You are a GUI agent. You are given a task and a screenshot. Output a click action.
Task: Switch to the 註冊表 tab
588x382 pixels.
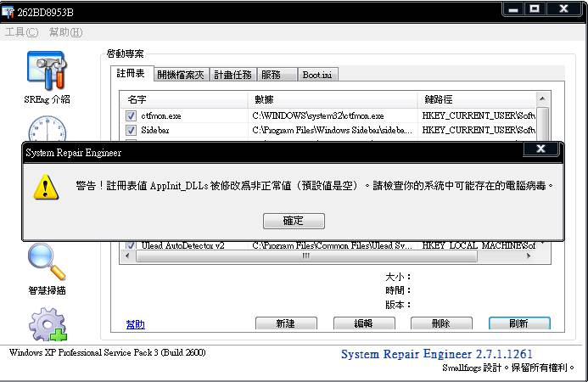point(131,73)
